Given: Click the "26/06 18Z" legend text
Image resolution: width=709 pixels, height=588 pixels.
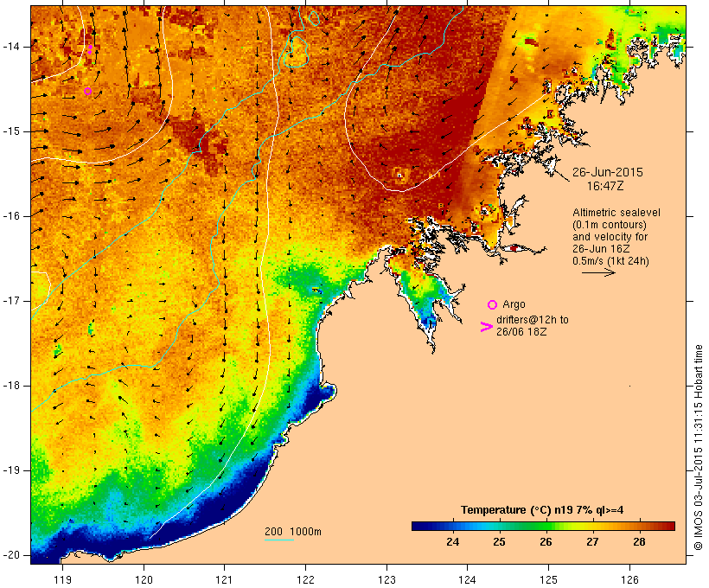Looking at the screenshot, I should click(521, 331).
